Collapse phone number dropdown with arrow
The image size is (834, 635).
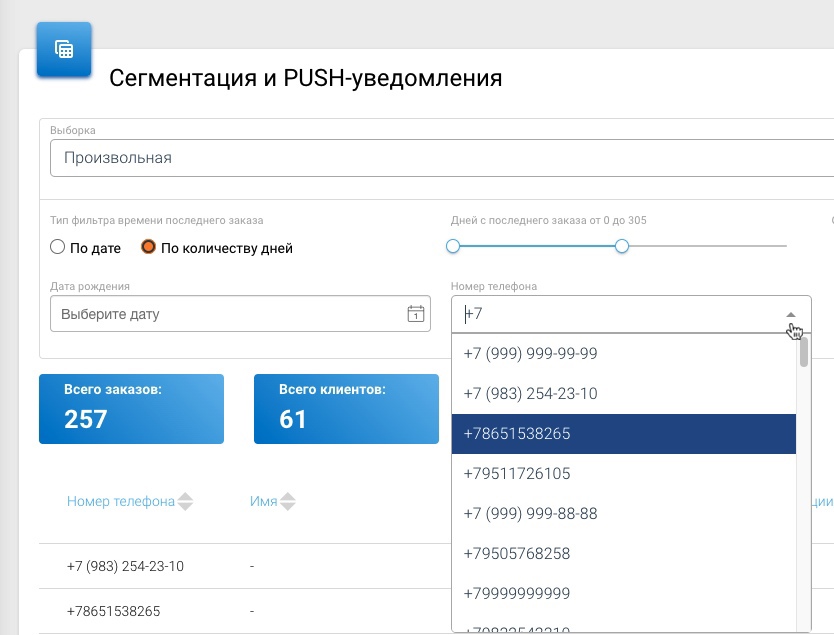[791, 314]
